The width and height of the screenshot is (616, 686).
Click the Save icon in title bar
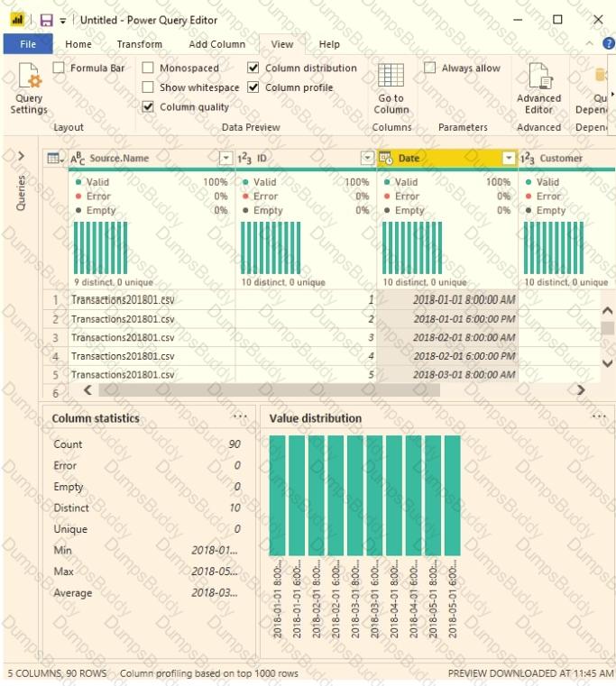pos(45,19)
